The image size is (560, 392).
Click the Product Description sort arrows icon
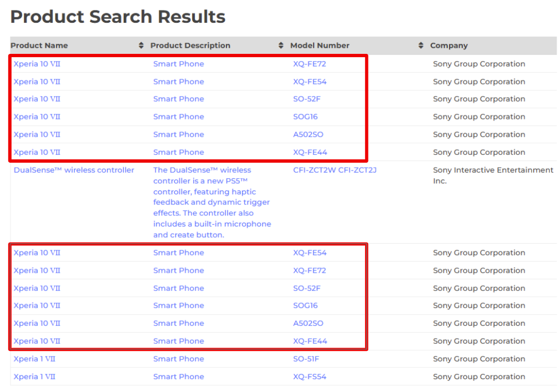click(x=281, y=46)
